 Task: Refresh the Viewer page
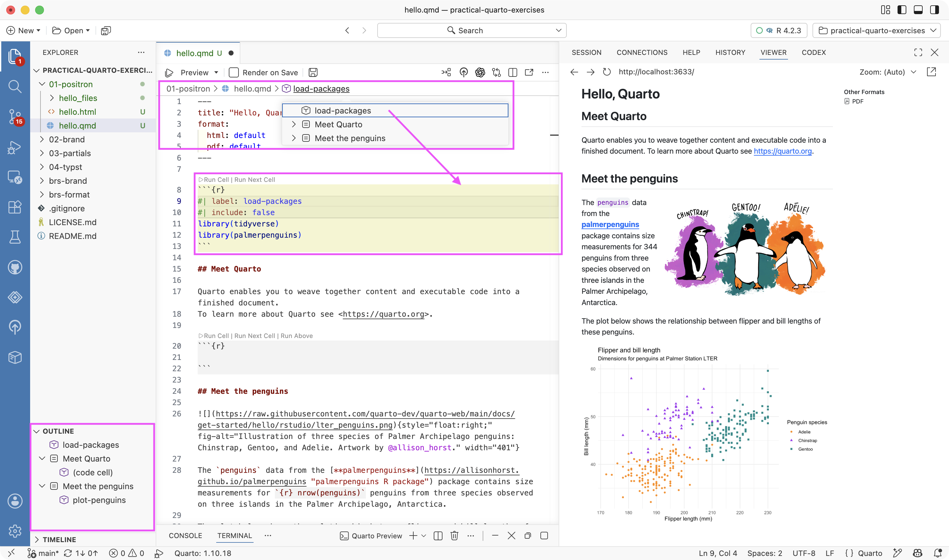click(607, 72)
